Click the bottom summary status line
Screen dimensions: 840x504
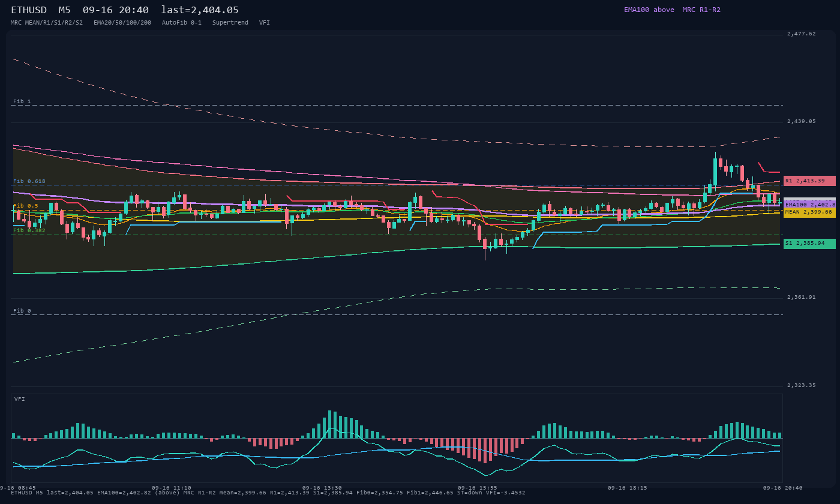[x=268, y=493]
